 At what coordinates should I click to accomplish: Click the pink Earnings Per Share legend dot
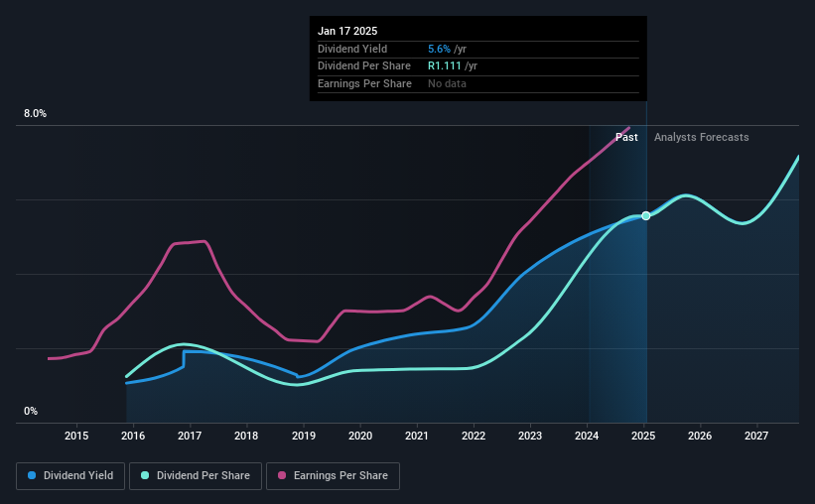[x=282, y=475]
